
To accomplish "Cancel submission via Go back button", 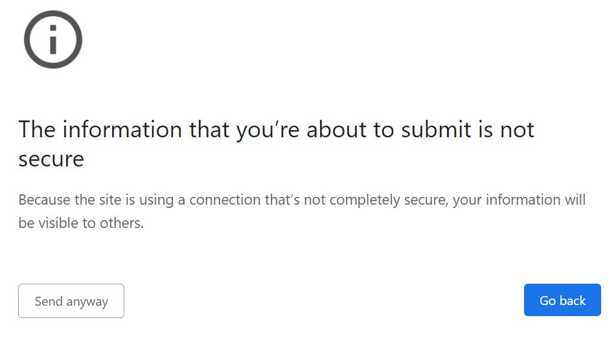I will 562,301.
